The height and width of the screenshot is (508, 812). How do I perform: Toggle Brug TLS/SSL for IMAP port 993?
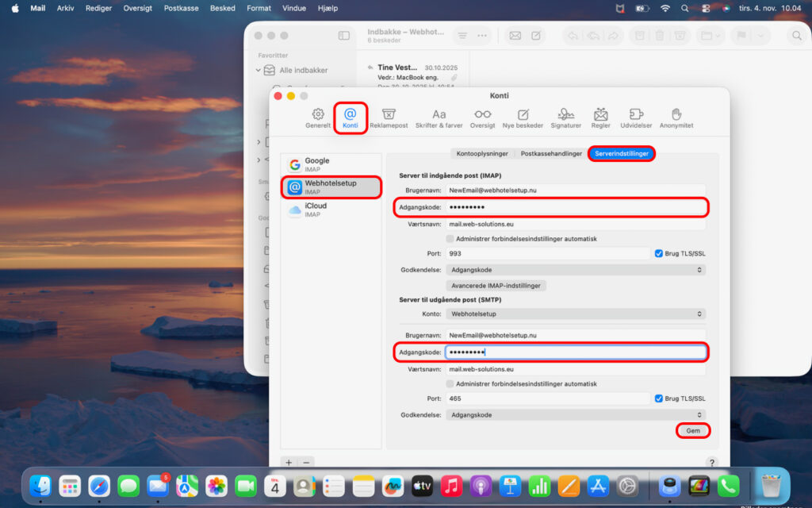coord(659,253)
